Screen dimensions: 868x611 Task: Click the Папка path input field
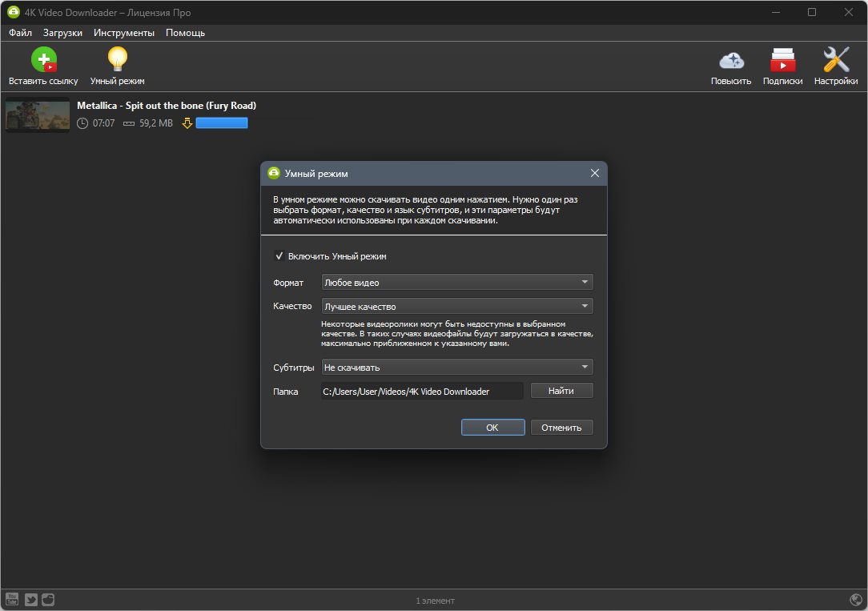coord(422,392)
